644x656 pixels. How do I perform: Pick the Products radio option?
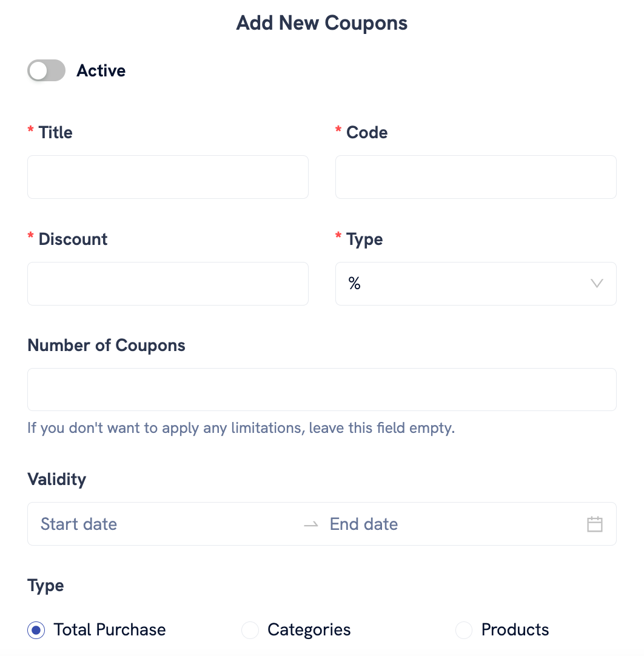464,630
